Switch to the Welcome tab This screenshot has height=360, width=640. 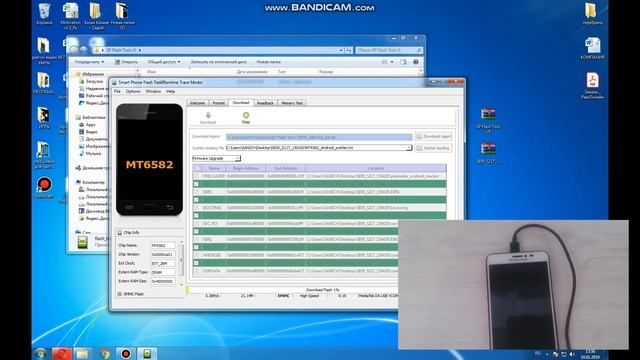point(198,103)
